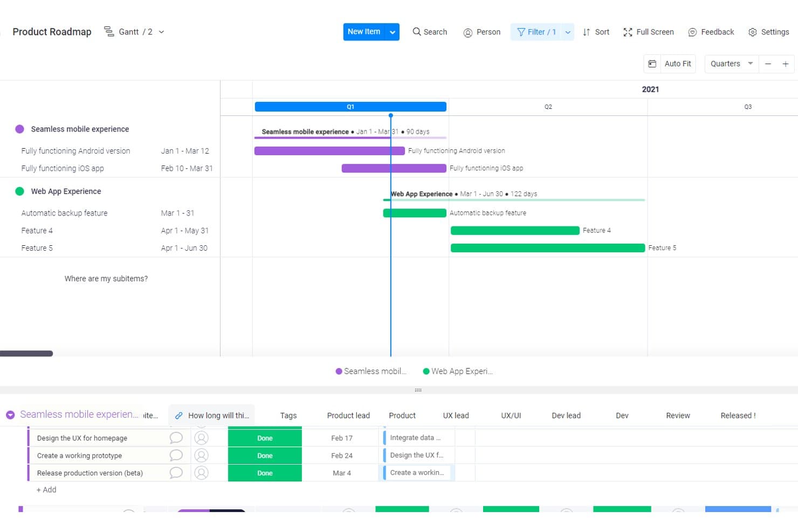
Task: Click the Fully functioning Android version bar
Action: (329, 151)
